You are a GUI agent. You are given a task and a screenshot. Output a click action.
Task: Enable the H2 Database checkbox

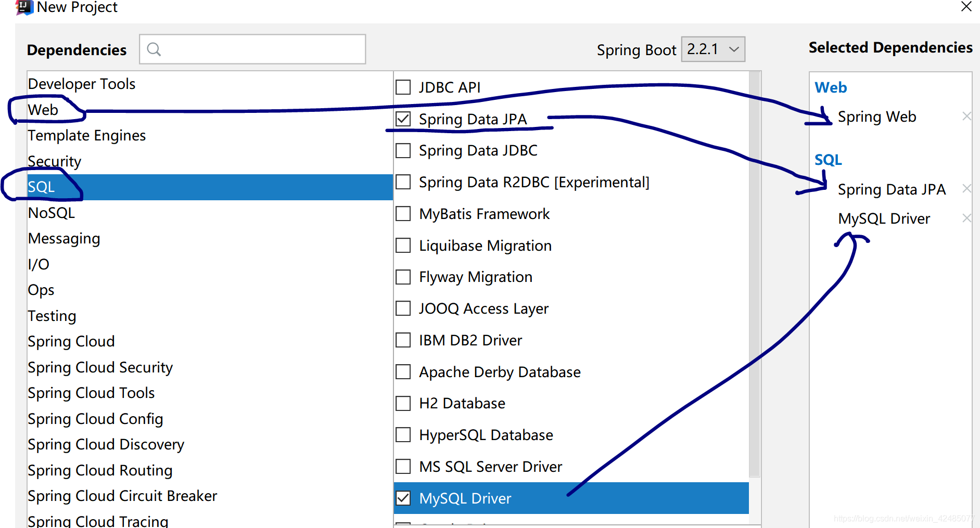pos(403,403)
